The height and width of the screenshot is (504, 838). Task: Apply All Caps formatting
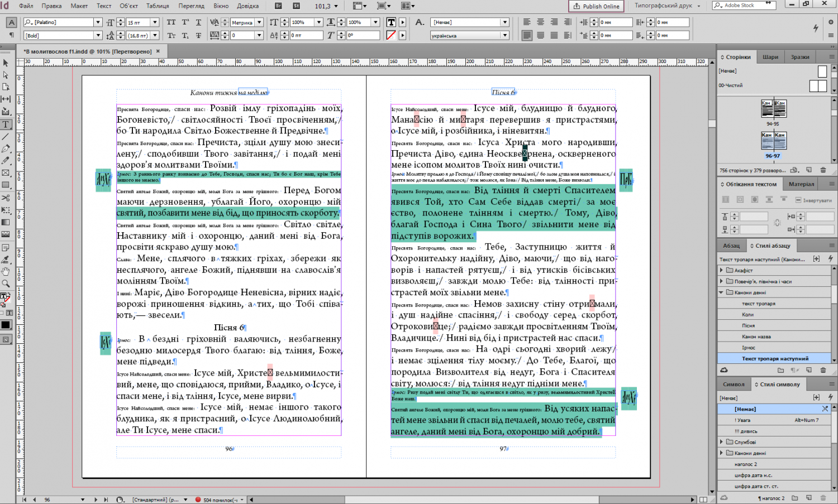[171, 22]
